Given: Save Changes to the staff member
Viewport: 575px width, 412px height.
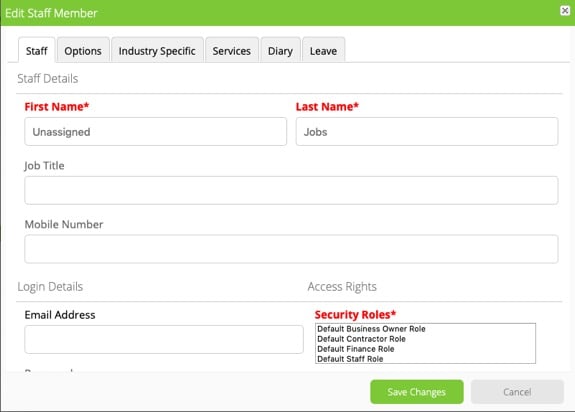Looking at the screenshot, I should click(x=417, y=392).
